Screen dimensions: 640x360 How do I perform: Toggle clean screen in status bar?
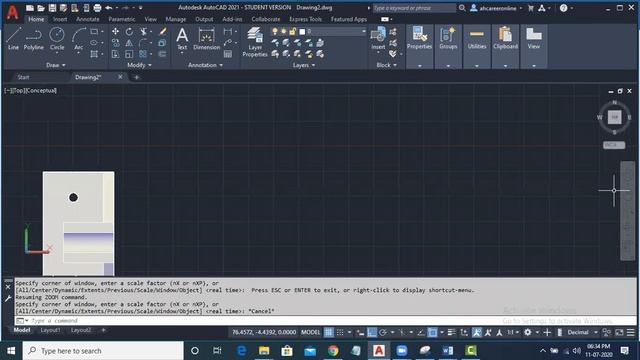tap(619, 333)
